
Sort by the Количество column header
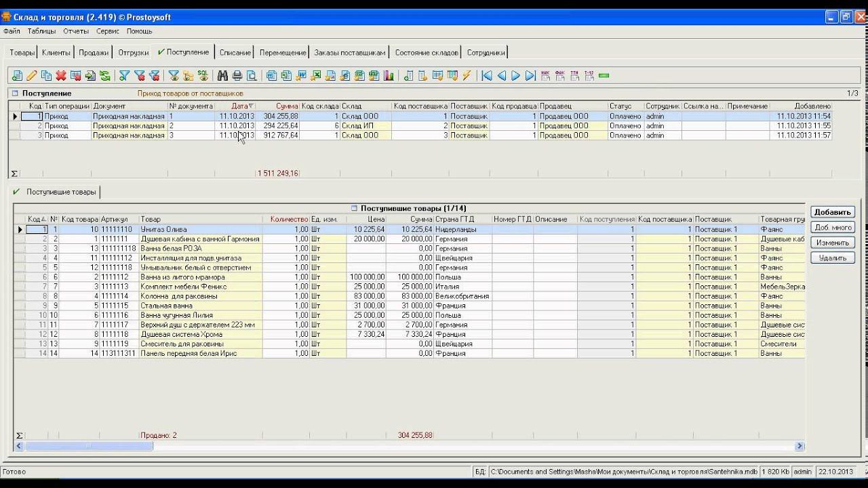285,219
